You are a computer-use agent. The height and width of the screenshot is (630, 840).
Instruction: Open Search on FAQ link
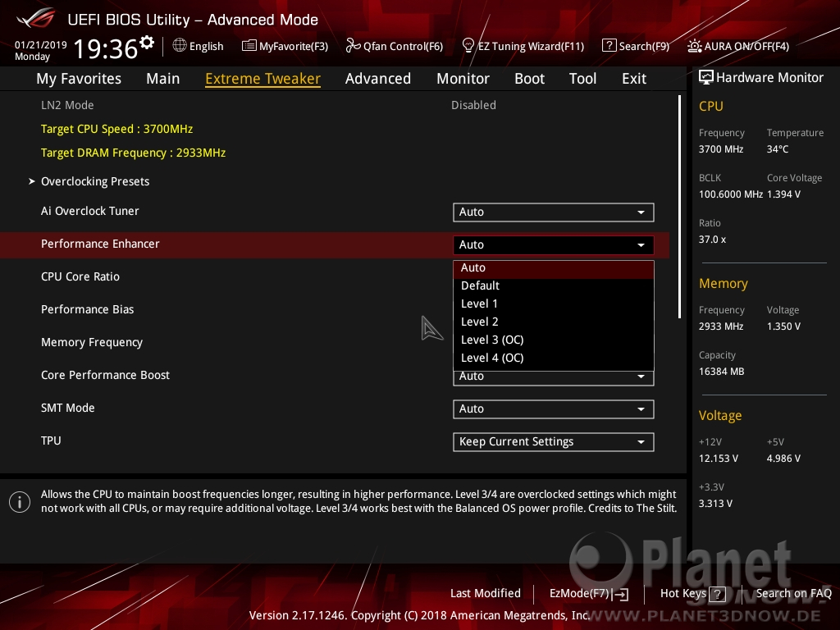pos(793,593)
